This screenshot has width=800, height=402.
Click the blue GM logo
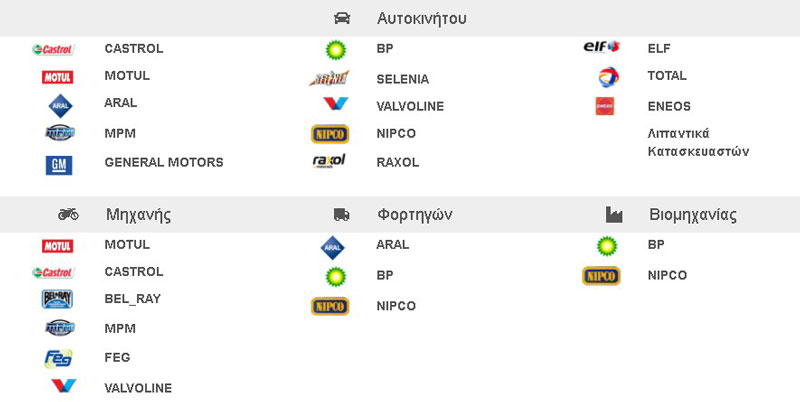[59, 165]
